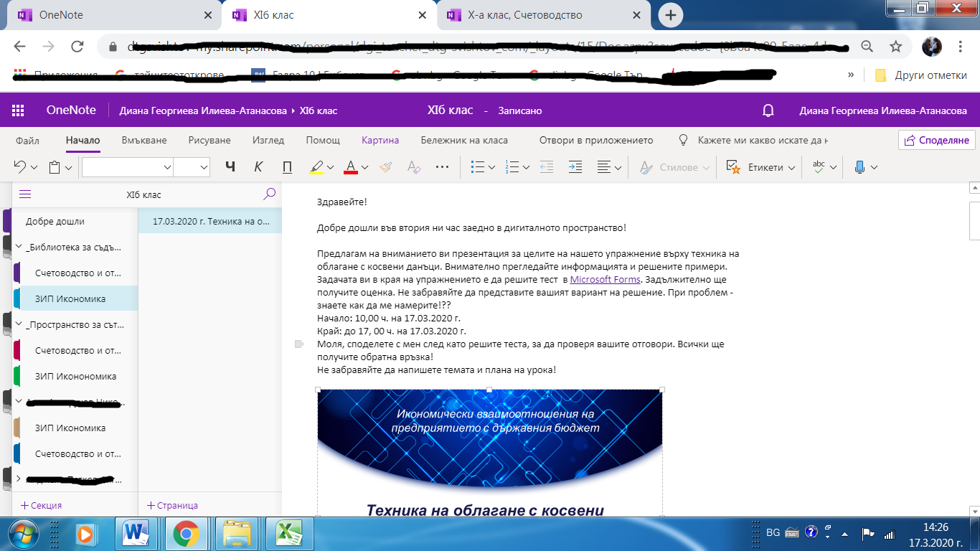
Task: Switch to the Изглед ribbon tab
Action: pos(268,141)
